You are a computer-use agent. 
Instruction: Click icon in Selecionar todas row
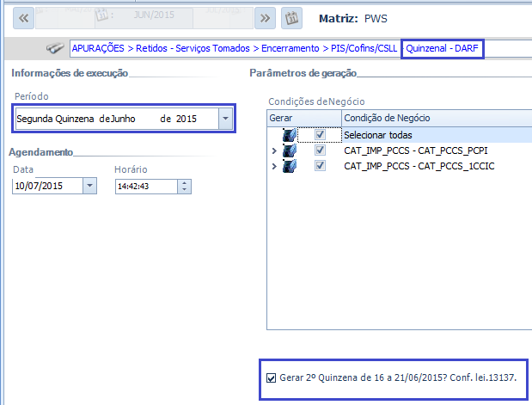290,135
